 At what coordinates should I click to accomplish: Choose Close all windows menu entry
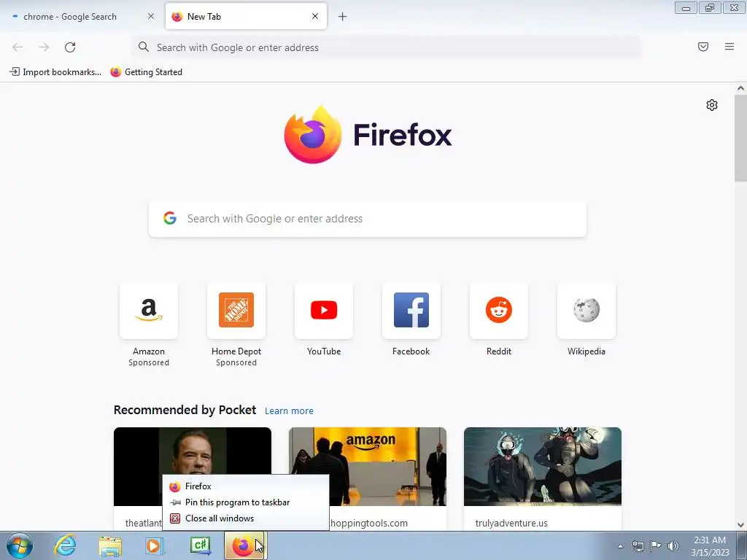point(246,518)
